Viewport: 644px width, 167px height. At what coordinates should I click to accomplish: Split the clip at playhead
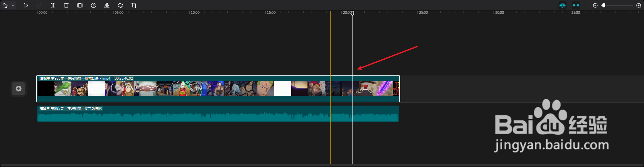click(53, 5)
